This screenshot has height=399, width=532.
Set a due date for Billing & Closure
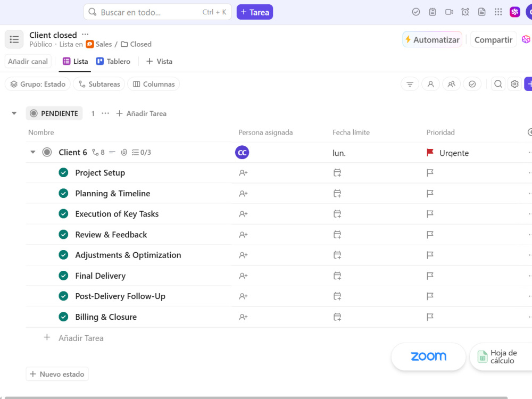(337, 317)
